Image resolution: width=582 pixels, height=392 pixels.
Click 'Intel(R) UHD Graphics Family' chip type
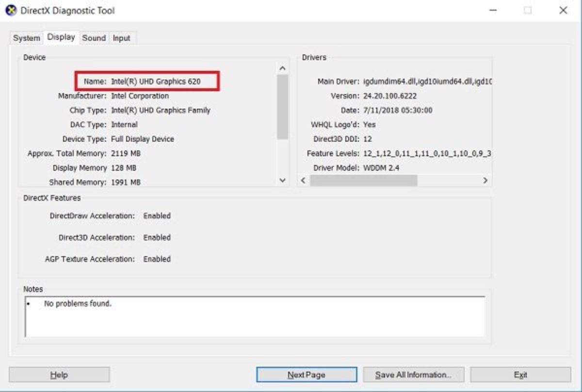[x=161, y=110]
